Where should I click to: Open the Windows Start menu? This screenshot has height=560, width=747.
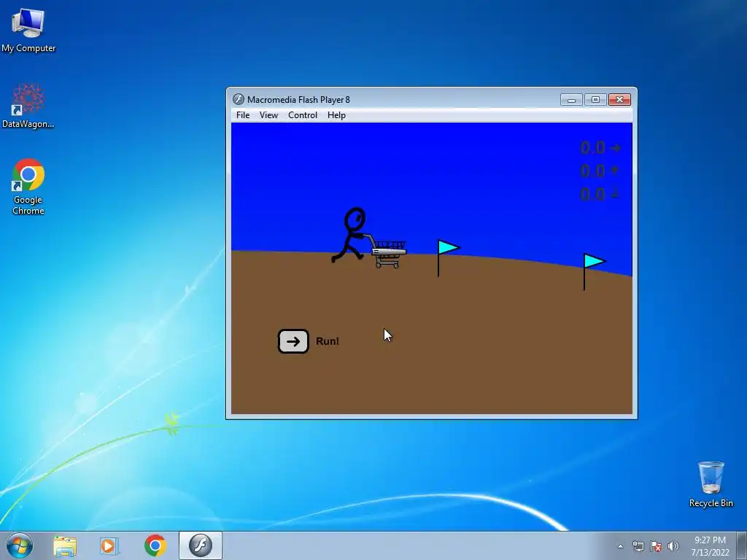click(x=20, y=545)
